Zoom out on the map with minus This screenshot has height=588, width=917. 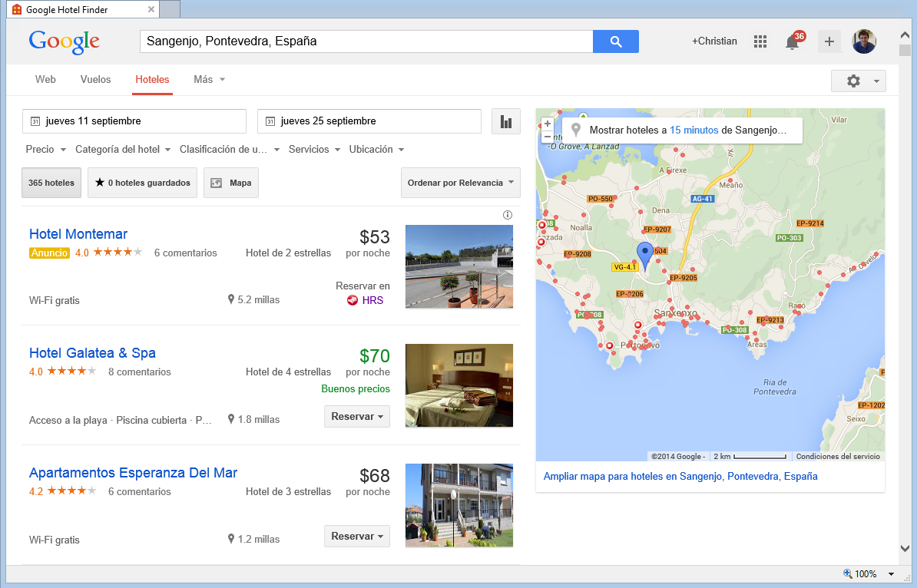tap(548, 137)
